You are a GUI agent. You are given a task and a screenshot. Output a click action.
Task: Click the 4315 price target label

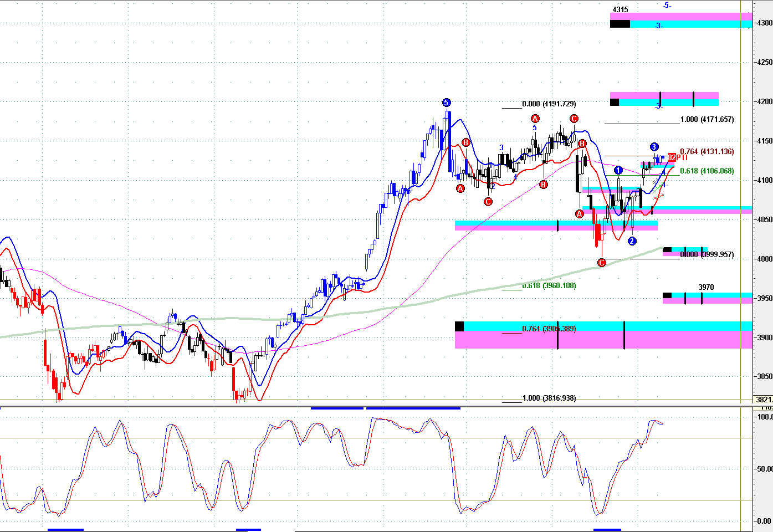pyautogui.click(x=620, y=10)
